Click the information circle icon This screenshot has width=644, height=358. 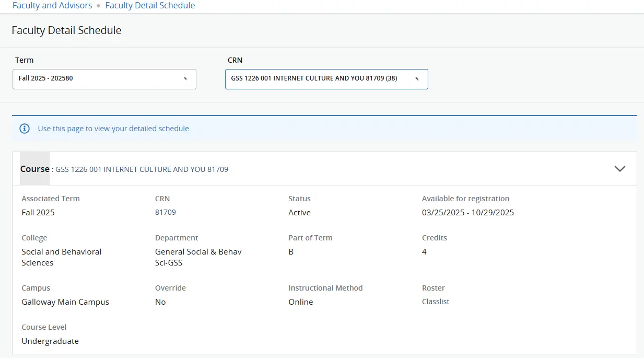click(24, 128)
